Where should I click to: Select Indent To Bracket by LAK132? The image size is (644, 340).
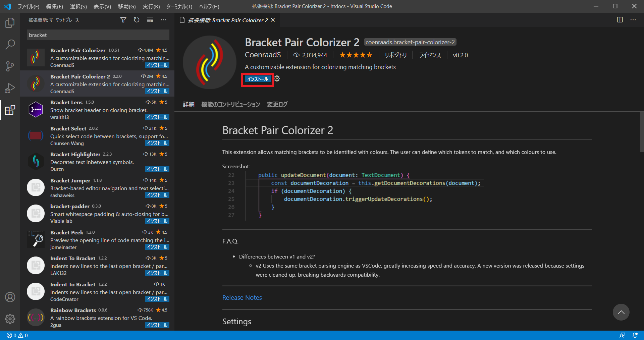pos(97,266)
